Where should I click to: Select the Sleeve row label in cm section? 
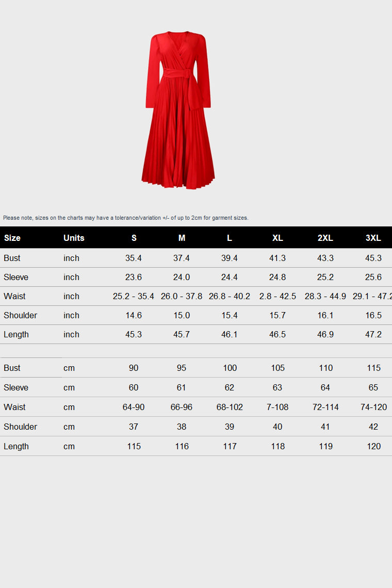click(x=16, y=387)
